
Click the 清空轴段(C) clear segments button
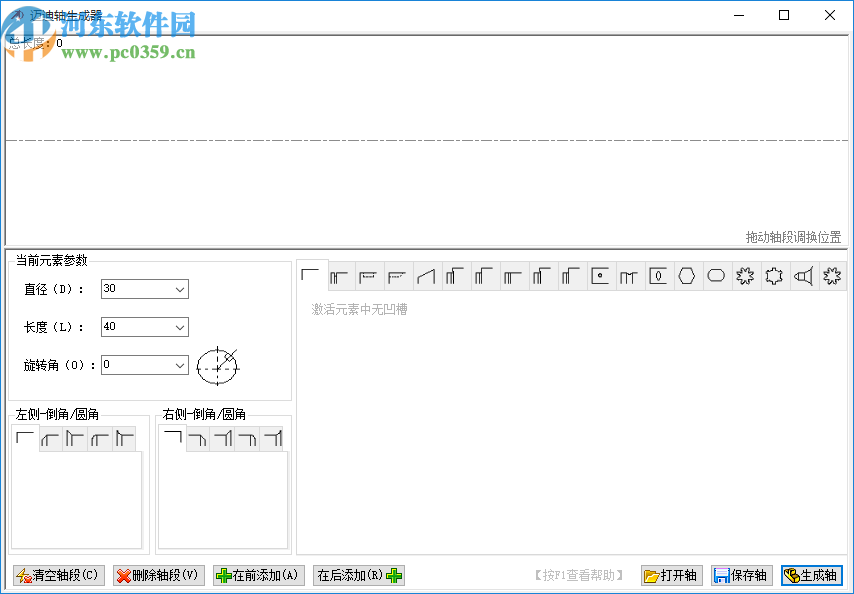coord(58,575)
